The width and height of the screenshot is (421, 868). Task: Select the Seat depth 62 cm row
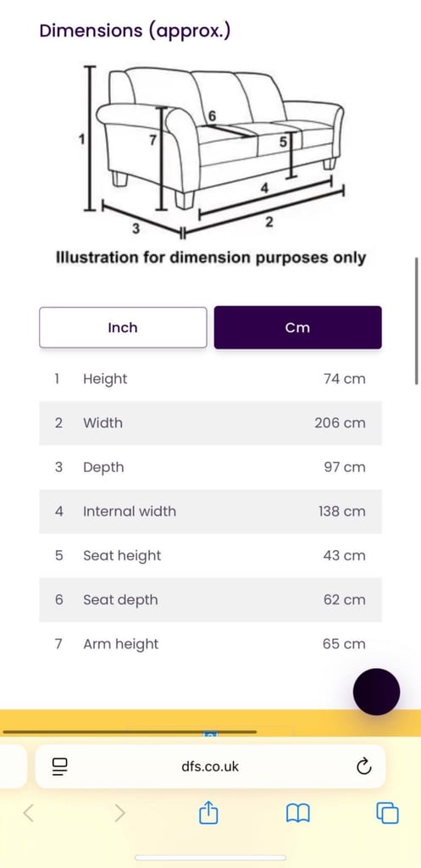pyautogui.click(x=210, y=600)
